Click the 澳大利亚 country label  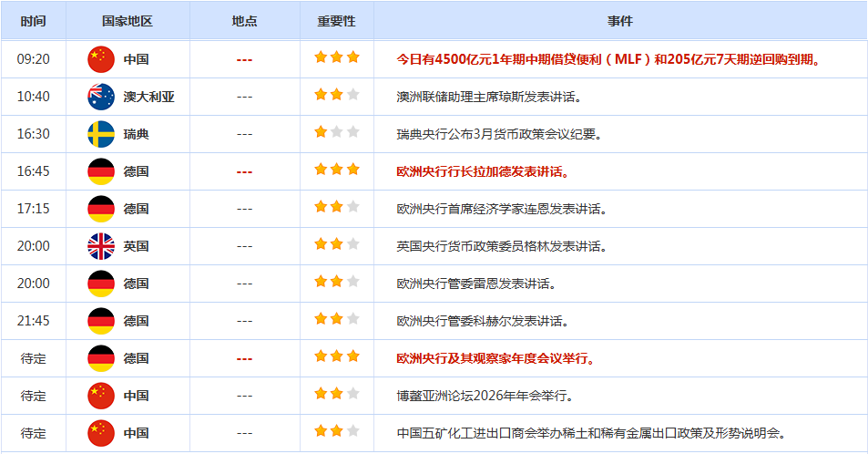pyautogui.click(x=148, y=97)
